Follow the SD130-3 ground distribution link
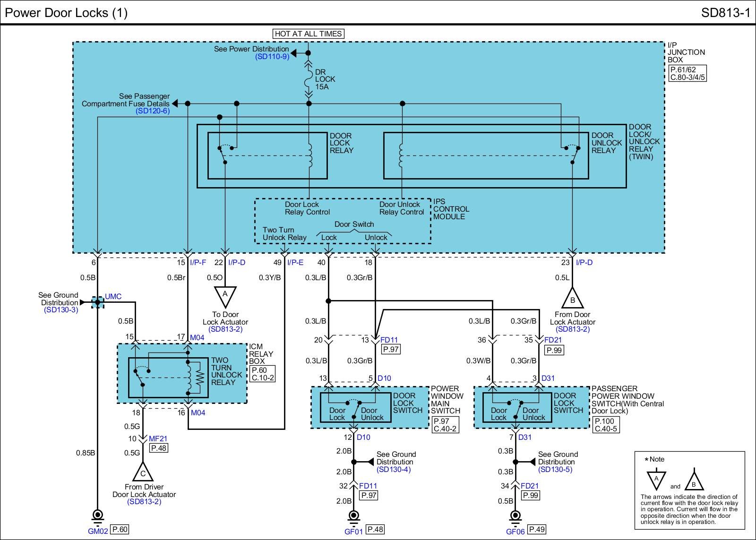 pyautogui.click(x=61, y=310)
